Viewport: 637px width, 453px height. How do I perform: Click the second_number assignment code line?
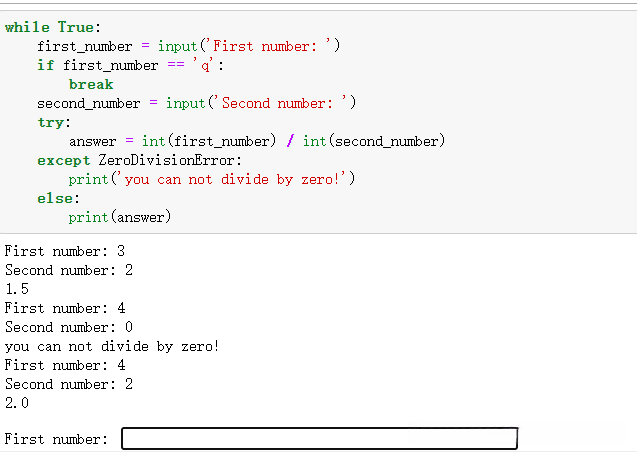[196, 103]
